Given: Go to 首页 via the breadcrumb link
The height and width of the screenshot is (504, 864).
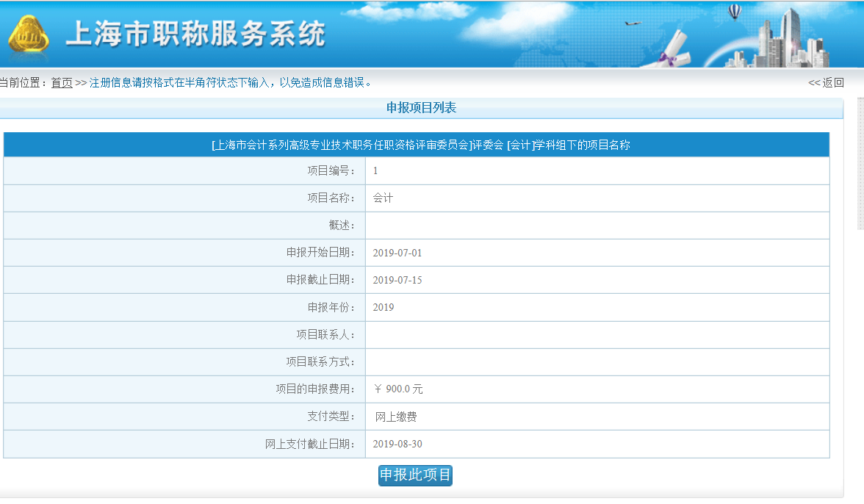Looking at the screenshot, I should (x=62, y=83).
